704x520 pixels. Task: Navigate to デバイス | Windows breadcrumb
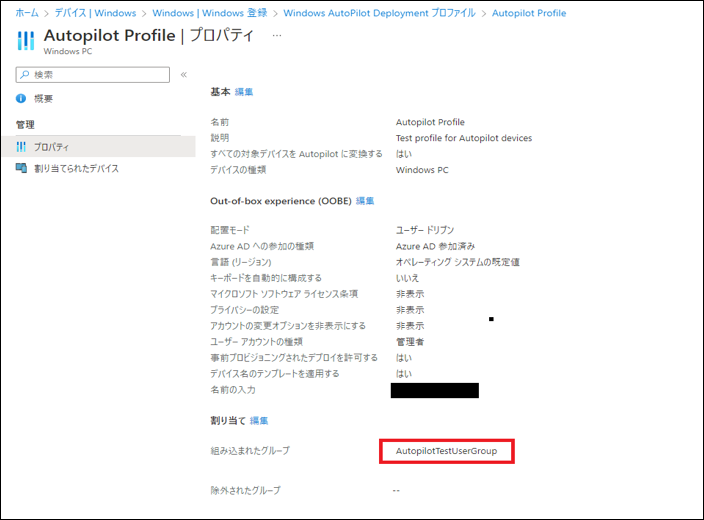click(94, 13)
